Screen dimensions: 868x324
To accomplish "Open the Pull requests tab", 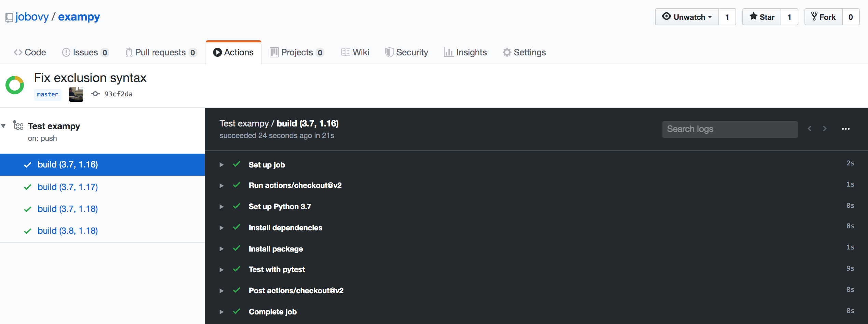I will 161,52.
